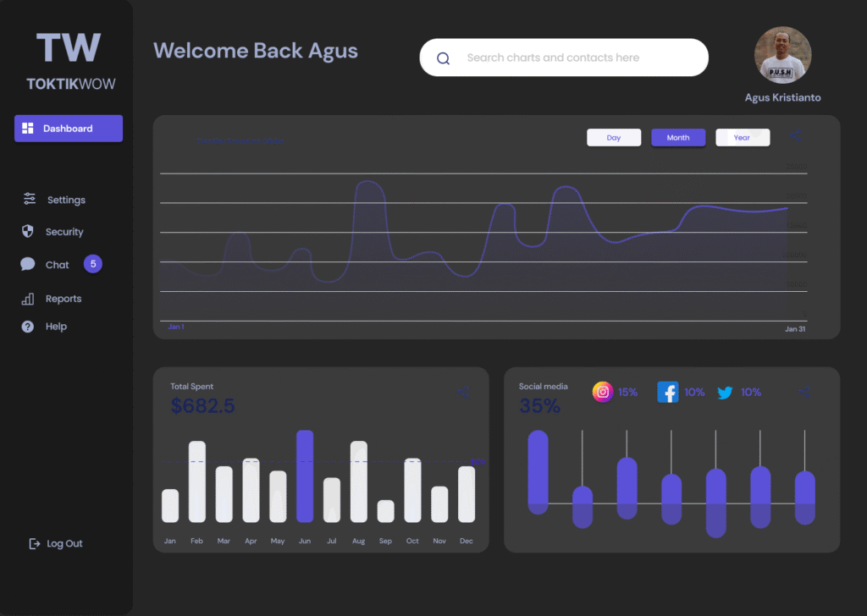The image size is (867, 616).
Task: Click the magnifier icon in search bar
Action: point(443,58)
